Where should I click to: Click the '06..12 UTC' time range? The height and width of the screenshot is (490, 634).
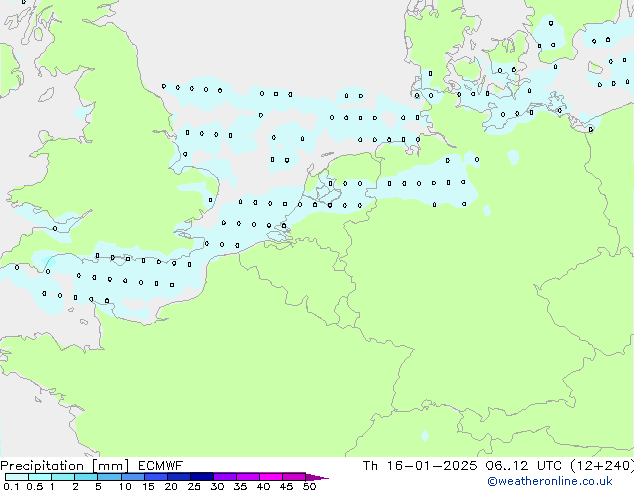pyautogui.click(x=524, y=466)
